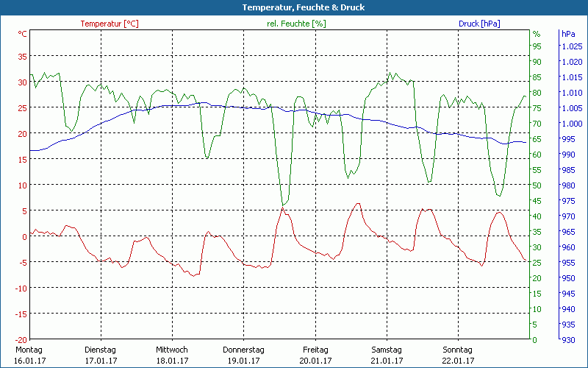Click the blue '965' pressure axis value
Image resolution: width=588 pixels, height=368 pixels.
tap(568, 232)
